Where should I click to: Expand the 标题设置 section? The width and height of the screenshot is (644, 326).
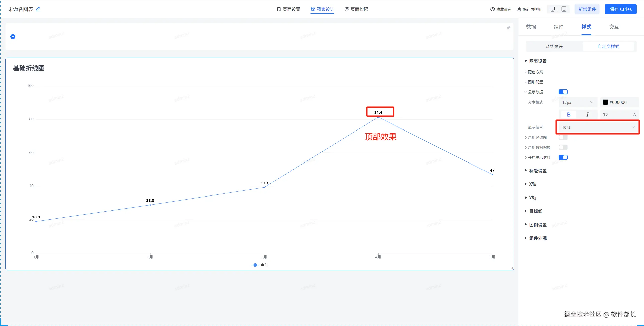(538, 171)
